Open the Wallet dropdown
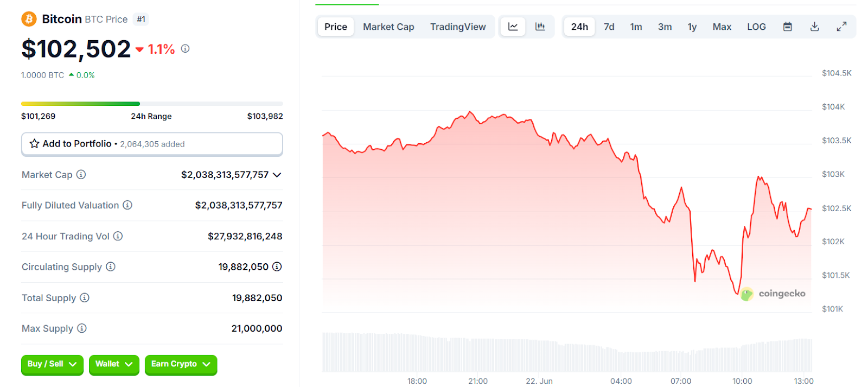868x387 pixels. [114, 364]
